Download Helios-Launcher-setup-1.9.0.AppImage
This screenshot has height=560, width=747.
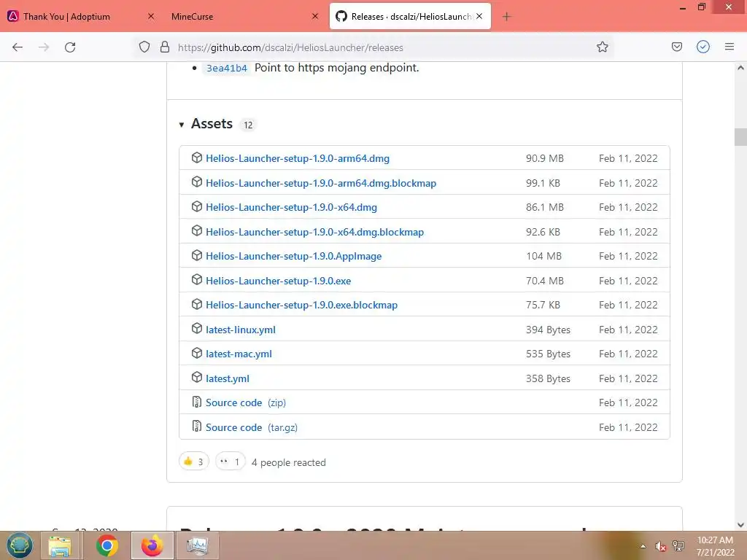[x=293, y=256]
